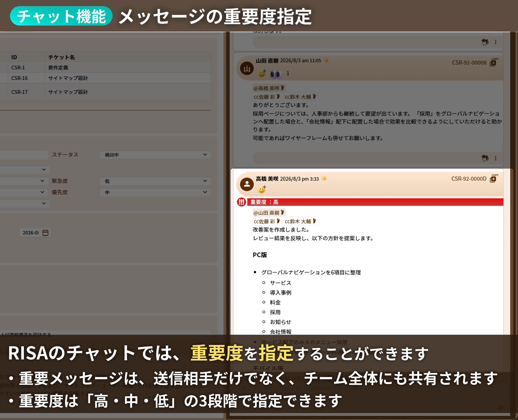Click the 採用 list item
518x420 pixels.
coord(275,312)
